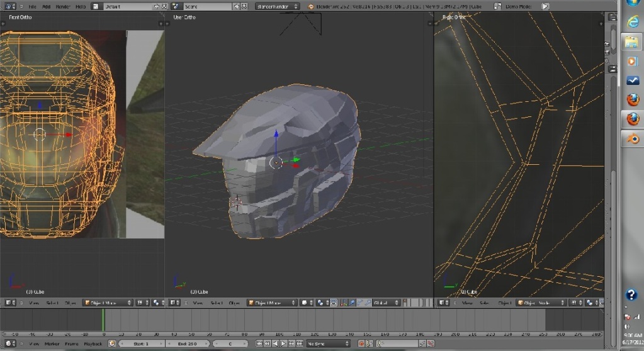Jump to next keyframe
The image size is (644, 351).
pyautogui.click(x=291, y=343)
